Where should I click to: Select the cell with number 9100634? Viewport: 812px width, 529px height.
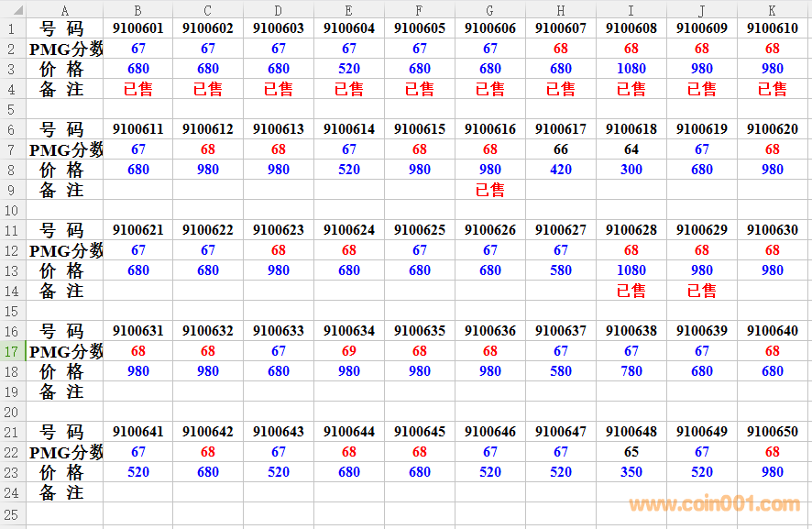coord(349,331)
